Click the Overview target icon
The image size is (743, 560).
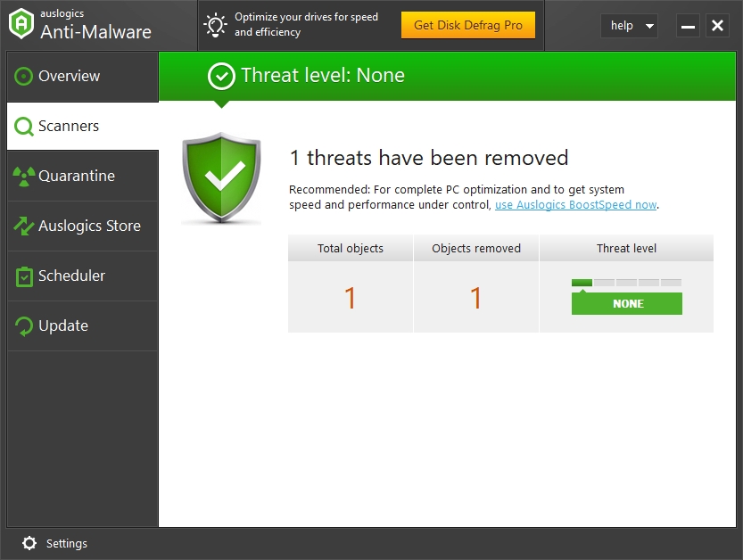pos(24,77)
